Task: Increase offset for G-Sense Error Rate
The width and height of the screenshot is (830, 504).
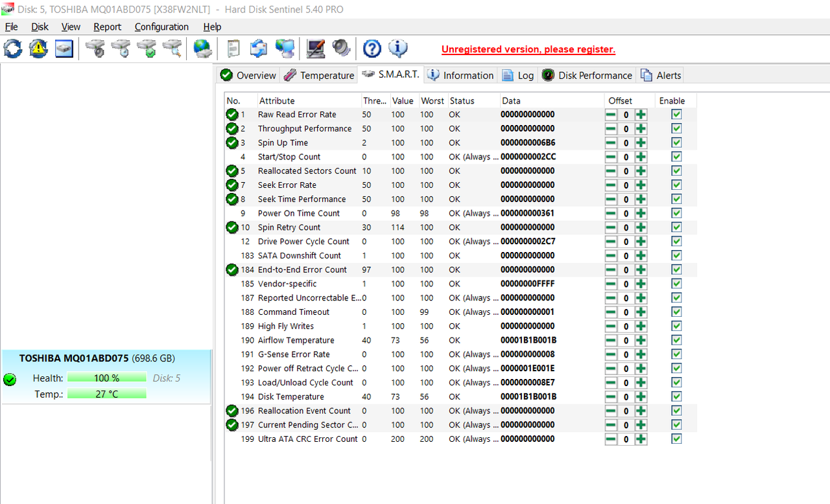Action: click(x=641, y=354)
